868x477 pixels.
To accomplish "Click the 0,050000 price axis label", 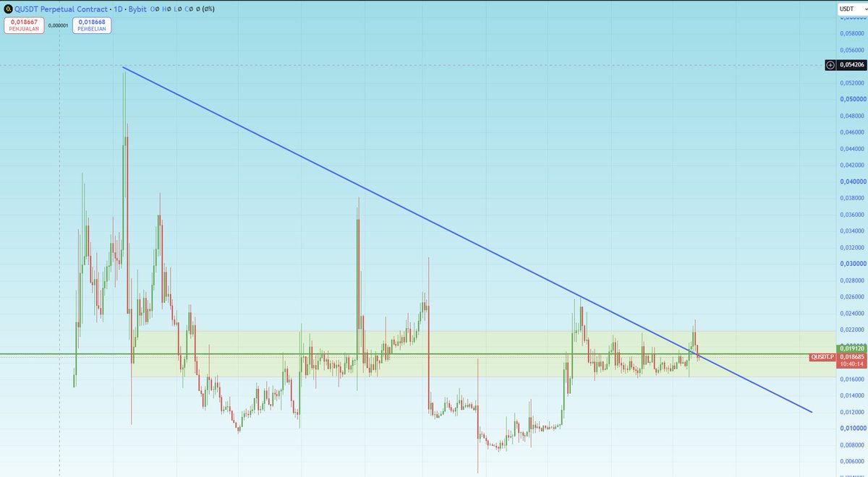I will [852, 99].
